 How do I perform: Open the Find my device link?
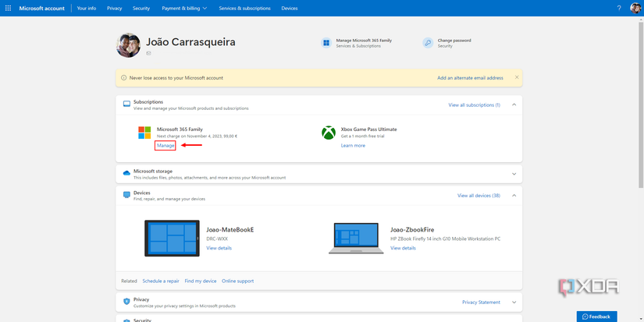coord(201,281)
